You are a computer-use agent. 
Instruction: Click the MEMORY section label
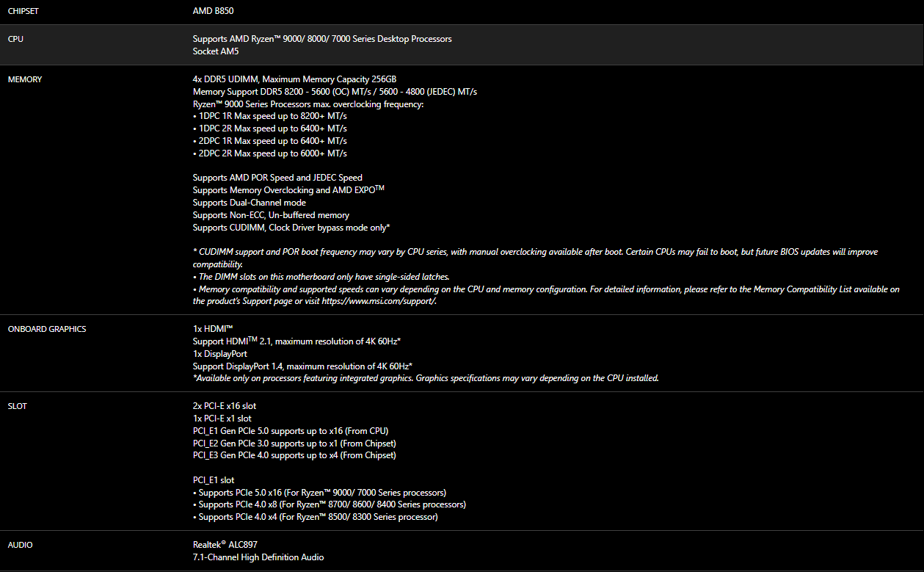click(25, 79)
